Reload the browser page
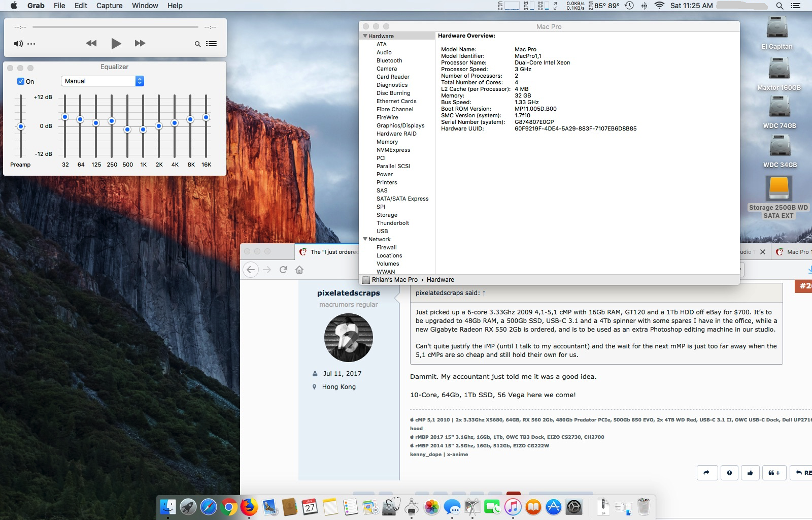Image resolution: width=812 pixels, height=520 pixels. pos(284,270)
